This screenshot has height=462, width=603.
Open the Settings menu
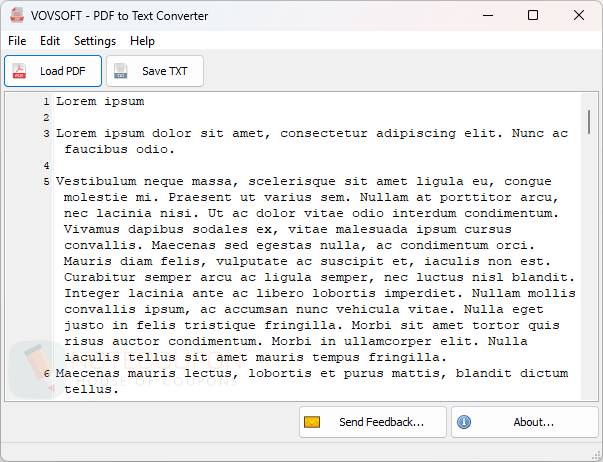[95, 41]
